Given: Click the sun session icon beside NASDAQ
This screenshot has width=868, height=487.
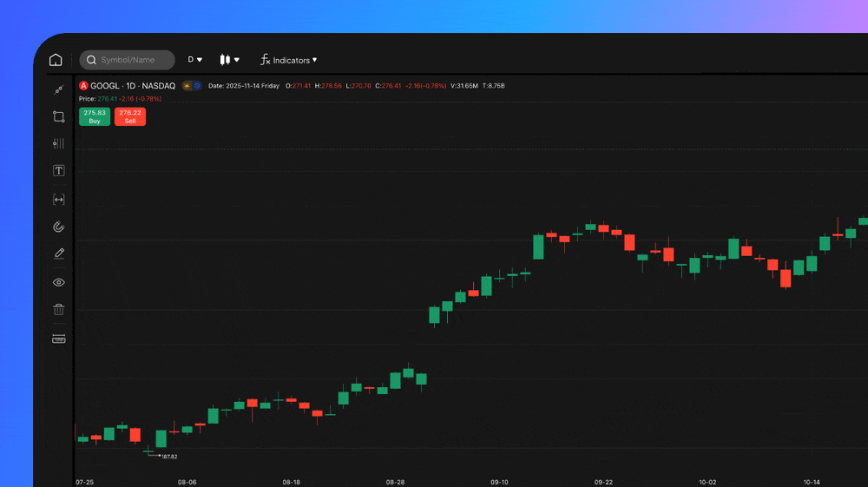Looking at the screenshot, I should (187, 86).
